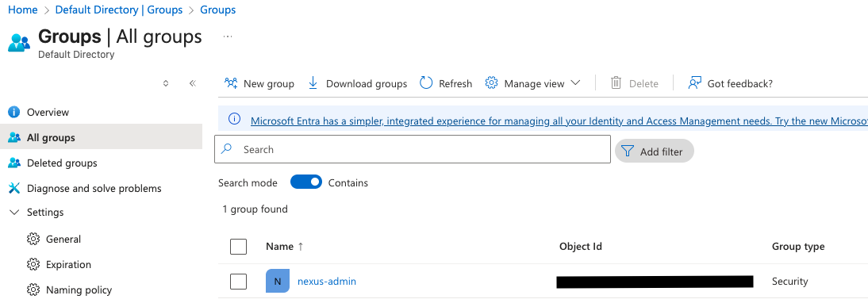
Task: Go to Home breadcrumb
Action: pos(23,10)
